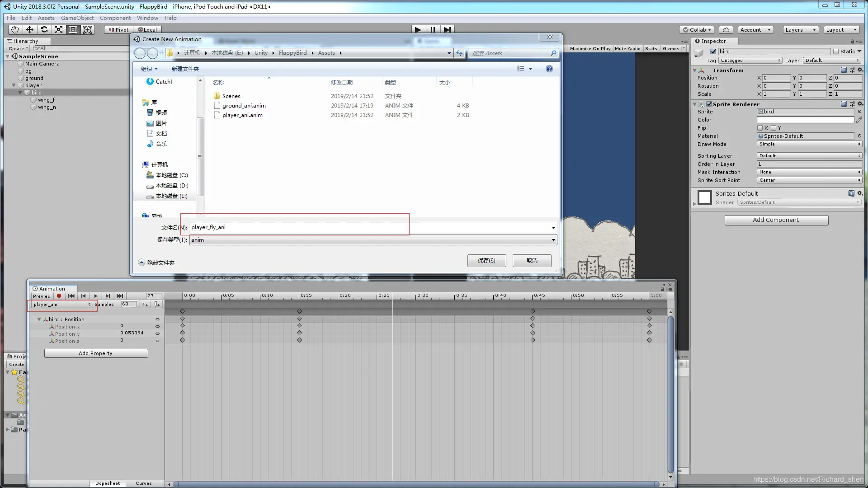The height and width of the screenshot is (488, 868).
Task: Open the Layers dropdown
Action: [800, 30]
